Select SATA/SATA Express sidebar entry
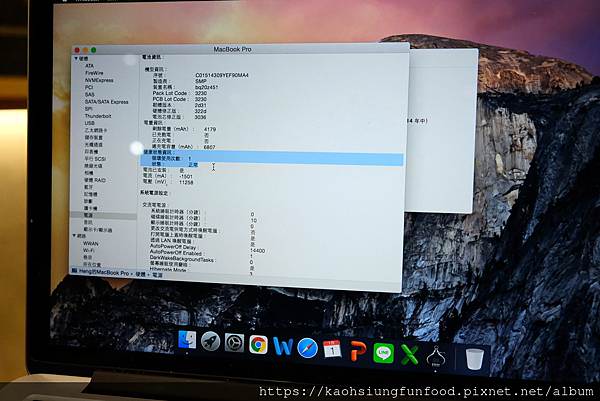Viewport: 600px width, 401px height. (106, 102)
